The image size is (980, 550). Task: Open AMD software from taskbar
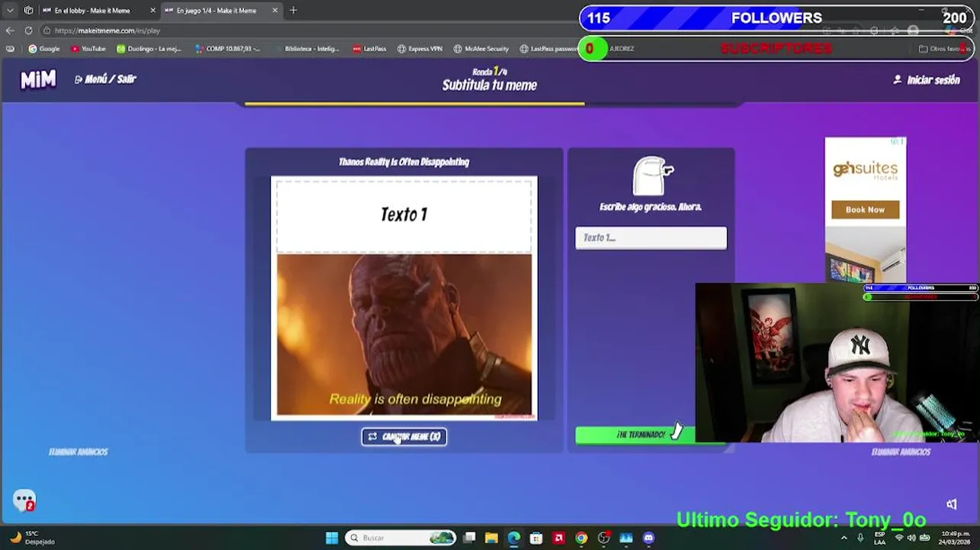(x=559, y=538)
